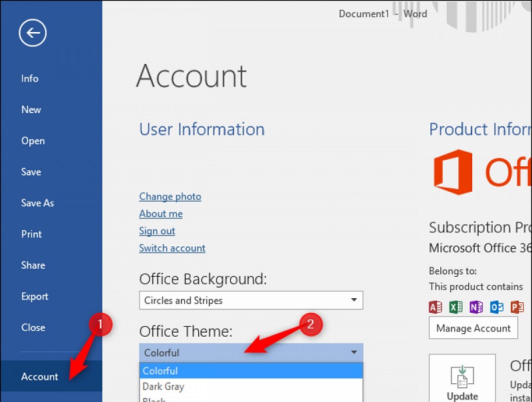Click the Office logo icon
The width and height of the screenshot is (532, 402).
click(x=453, y=172)
